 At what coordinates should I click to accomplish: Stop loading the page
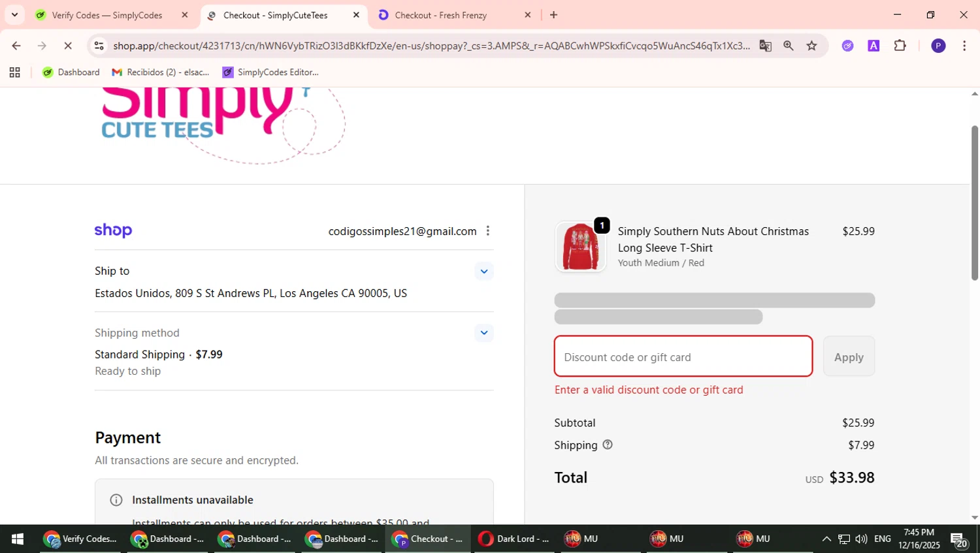(67, 46)
